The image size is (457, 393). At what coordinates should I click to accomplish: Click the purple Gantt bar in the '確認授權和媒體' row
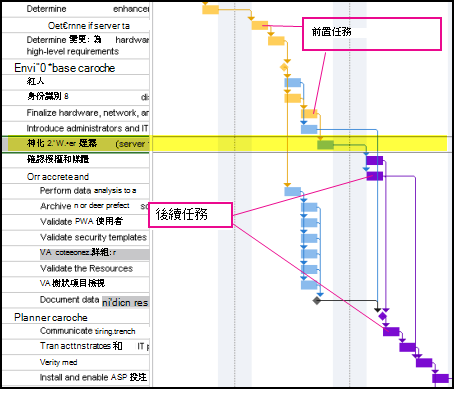375,160
